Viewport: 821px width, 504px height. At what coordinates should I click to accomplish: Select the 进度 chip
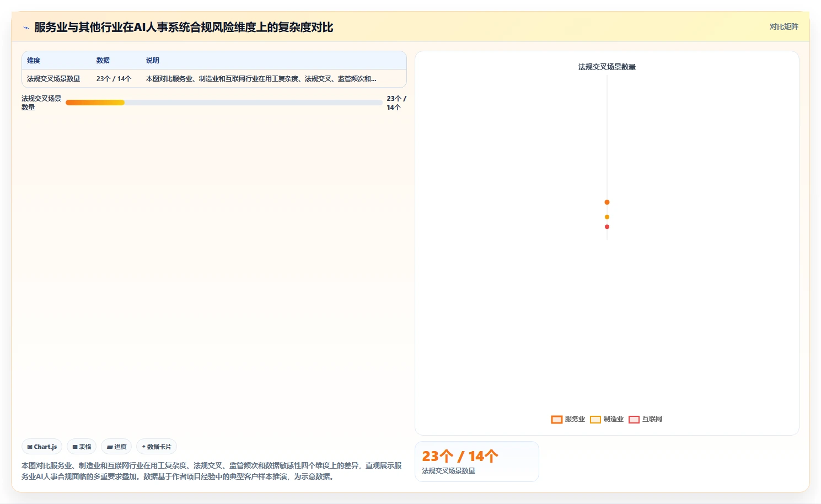click(116, 447)
